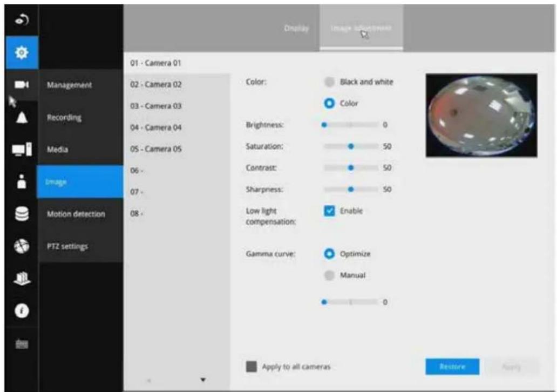Adjust the Saturation slider

click(351, 146)
